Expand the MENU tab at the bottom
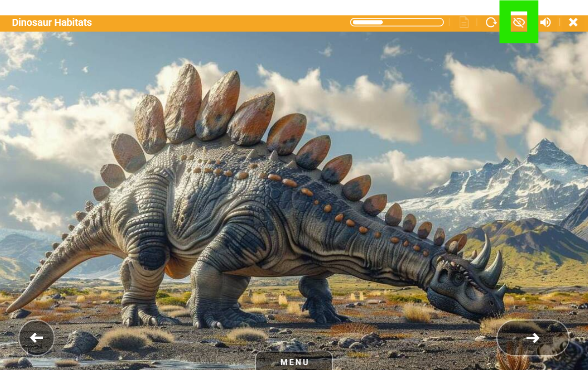Viewport: 588px width, 370px height. click(x=294, y=362)
